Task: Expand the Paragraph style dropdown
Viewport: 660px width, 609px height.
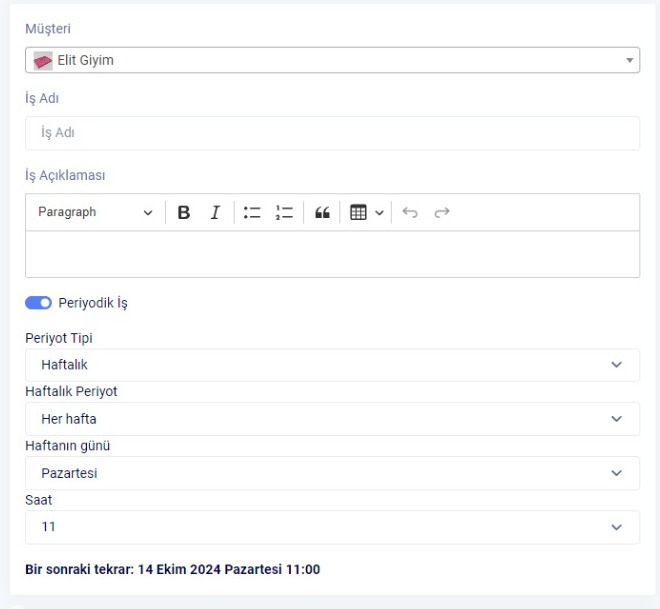Action: coord(96,212)
